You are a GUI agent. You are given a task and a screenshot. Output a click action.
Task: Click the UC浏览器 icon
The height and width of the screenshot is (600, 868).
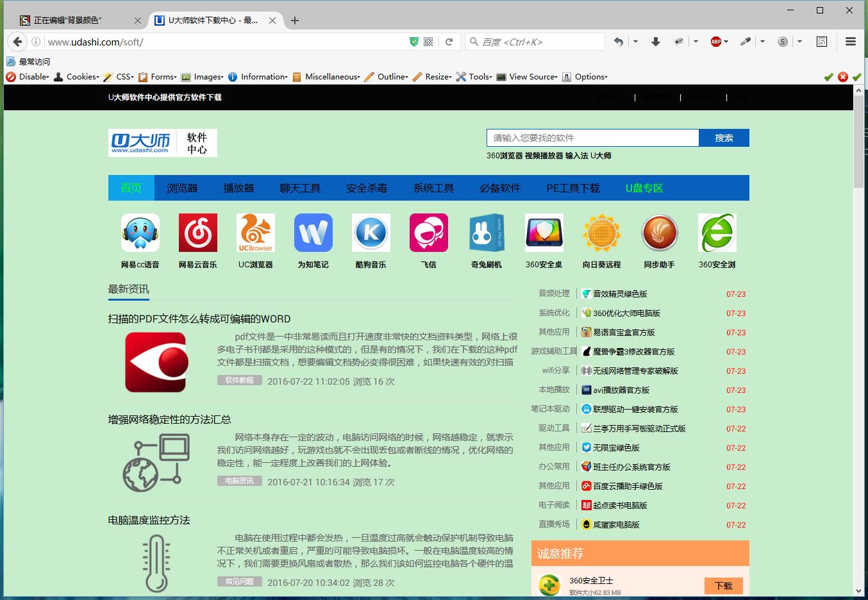click(255, 233)
